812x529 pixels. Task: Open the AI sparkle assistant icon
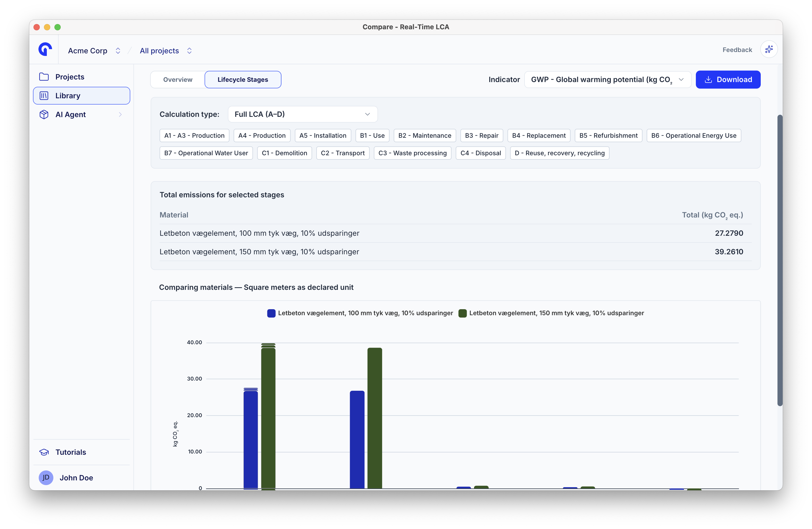(x=769, y=50)
